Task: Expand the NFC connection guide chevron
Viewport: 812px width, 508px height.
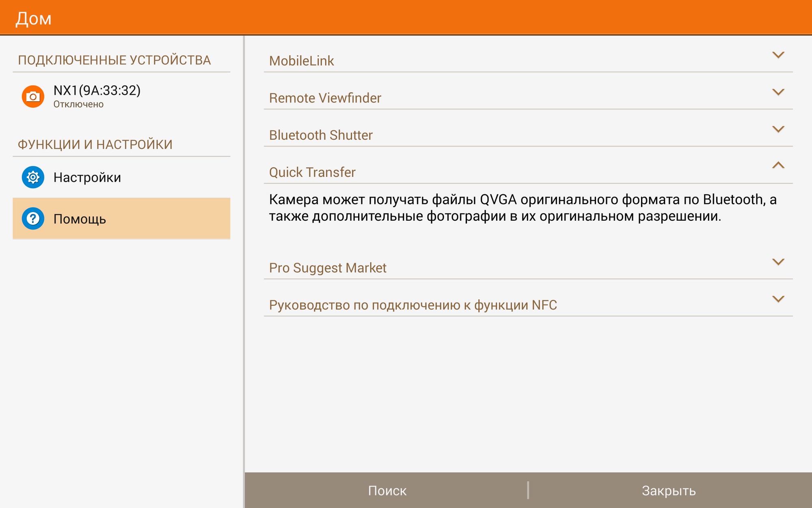Action: pos(778,299)
